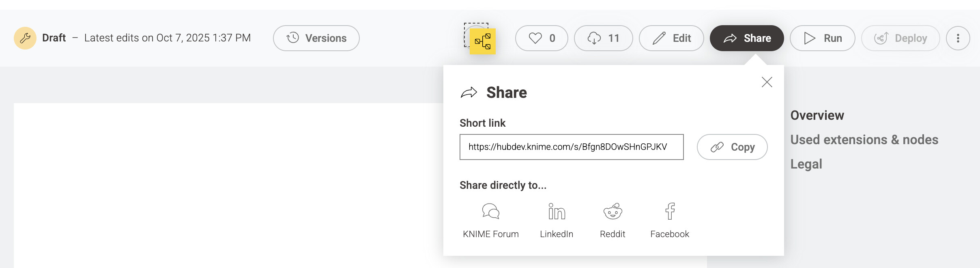This screenshot has width=980, height=268.
Task: Share via the Facebook icon
Action: coord(670,212)
